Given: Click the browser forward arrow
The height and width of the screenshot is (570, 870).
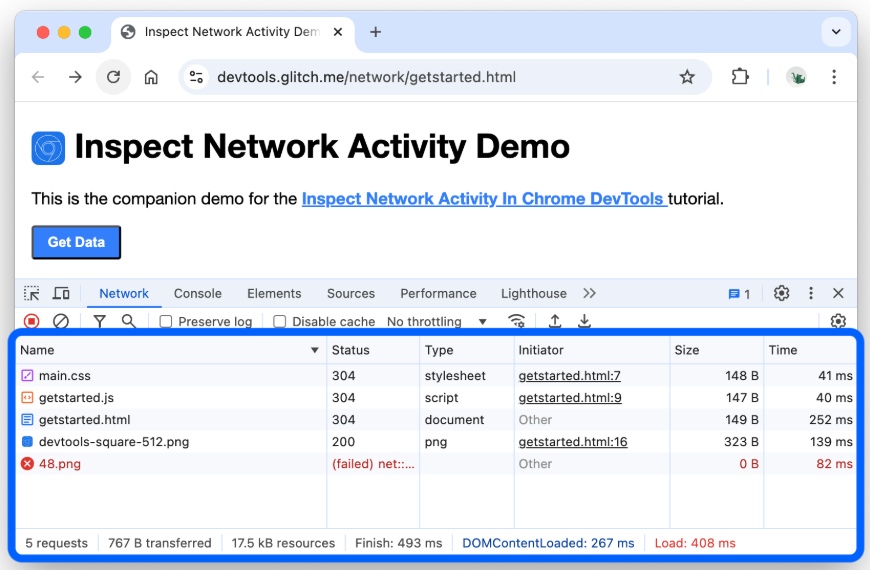Looking at the screenshot, I should point(75,77).
